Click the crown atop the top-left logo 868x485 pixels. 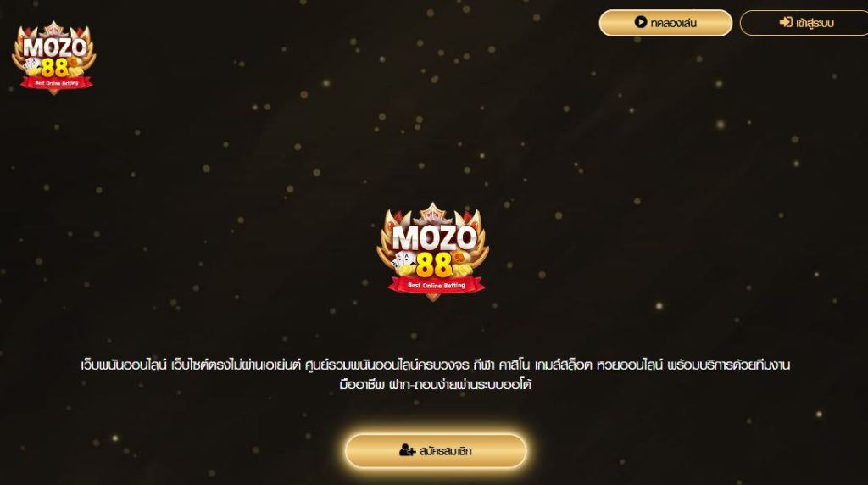[x=53, y=29]
